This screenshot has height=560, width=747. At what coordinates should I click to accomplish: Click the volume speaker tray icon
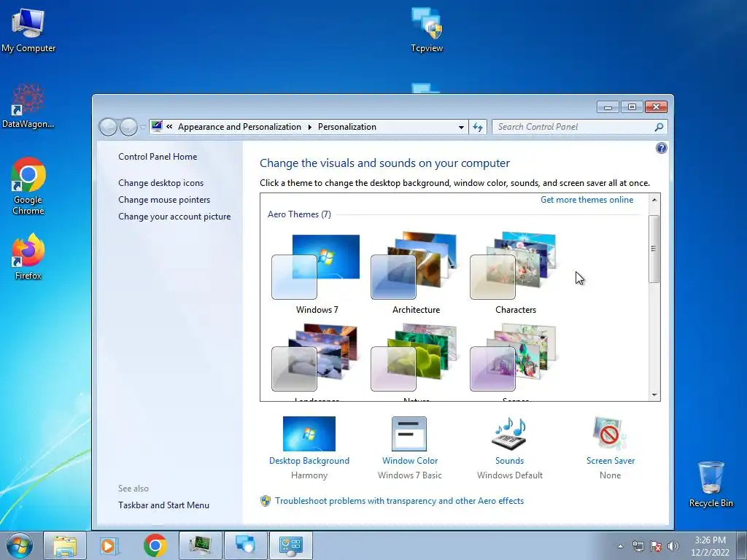pos(673,546)
